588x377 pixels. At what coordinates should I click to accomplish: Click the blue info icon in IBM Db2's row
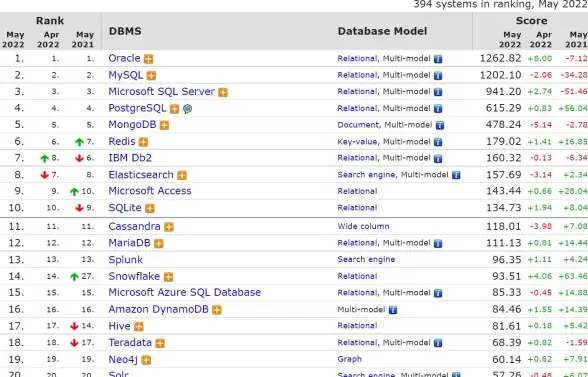pos(438,159)
